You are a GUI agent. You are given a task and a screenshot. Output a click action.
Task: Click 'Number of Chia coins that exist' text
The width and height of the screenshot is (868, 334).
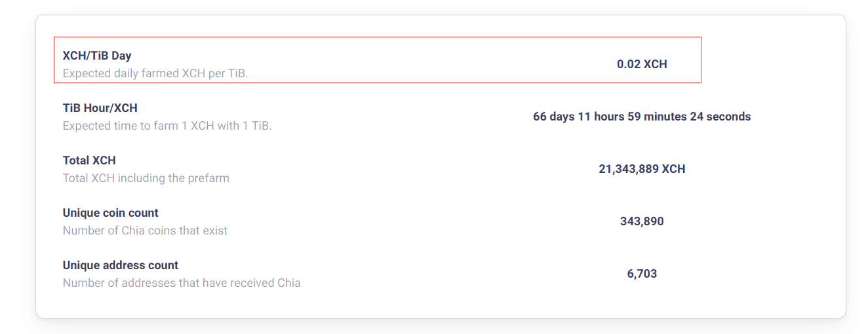pos(146,231)
